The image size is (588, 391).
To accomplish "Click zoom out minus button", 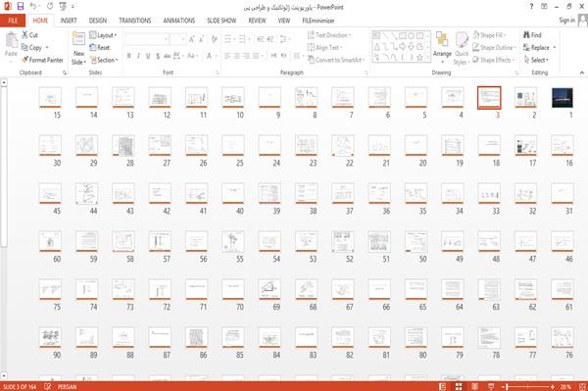I will tap(505, 386).
